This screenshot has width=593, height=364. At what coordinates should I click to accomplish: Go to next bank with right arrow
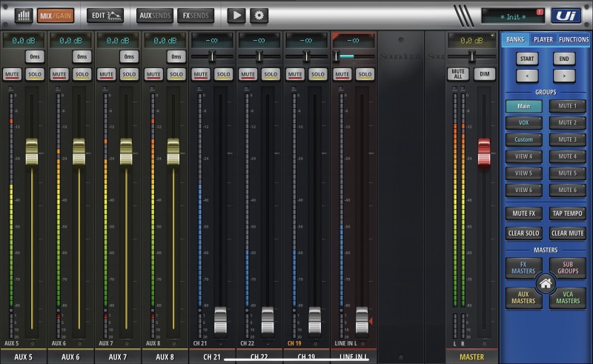[x=563, y=75]
